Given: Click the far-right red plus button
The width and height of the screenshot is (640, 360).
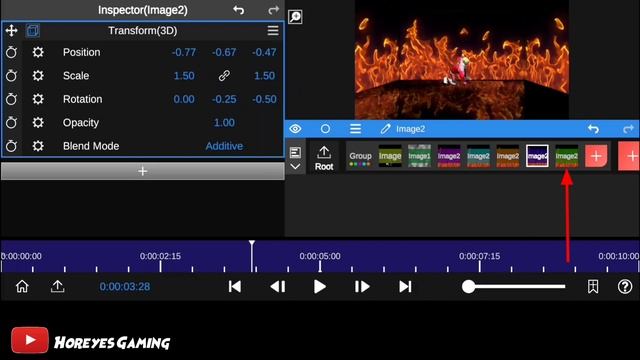Looking at the screenshot, I should tap(629, 156).
